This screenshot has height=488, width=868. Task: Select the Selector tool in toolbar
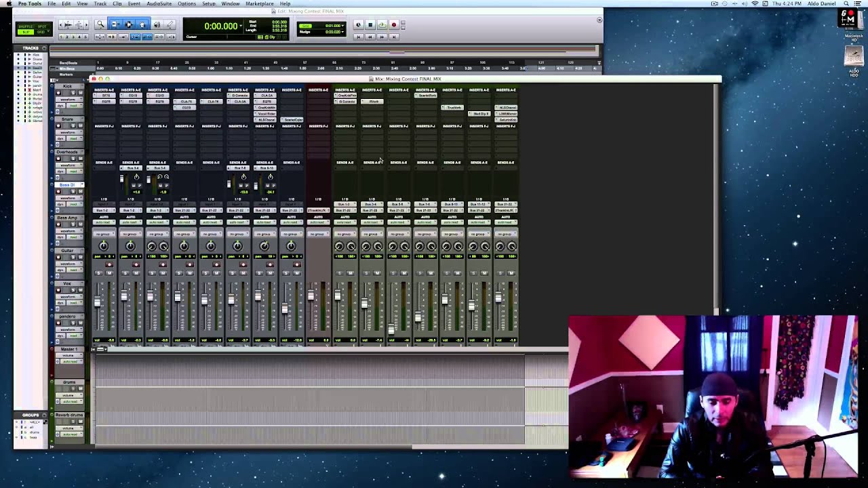click(x=129, y=25)
